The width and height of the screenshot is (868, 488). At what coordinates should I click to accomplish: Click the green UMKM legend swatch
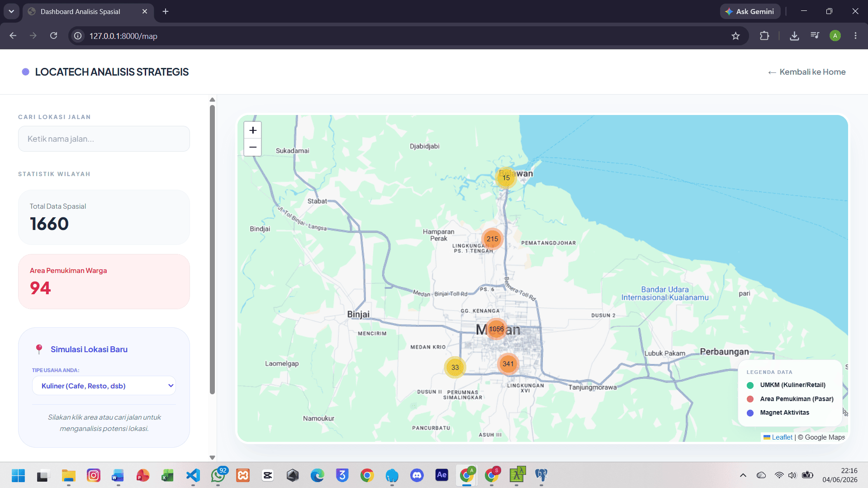click(750, 385)
